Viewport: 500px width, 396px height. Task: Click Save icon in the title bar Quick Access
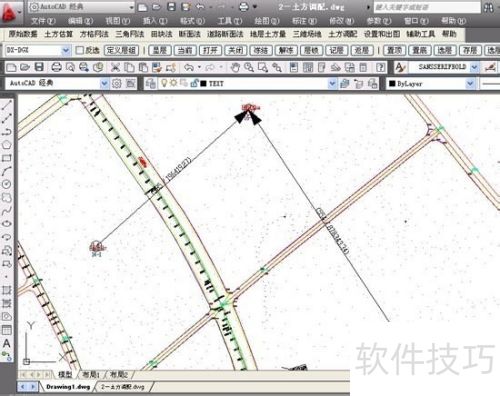(171, 7)
